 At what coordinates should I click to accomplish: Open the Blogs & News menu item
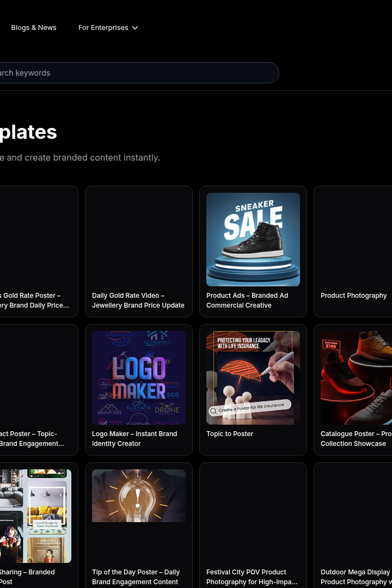click(34, 28)
